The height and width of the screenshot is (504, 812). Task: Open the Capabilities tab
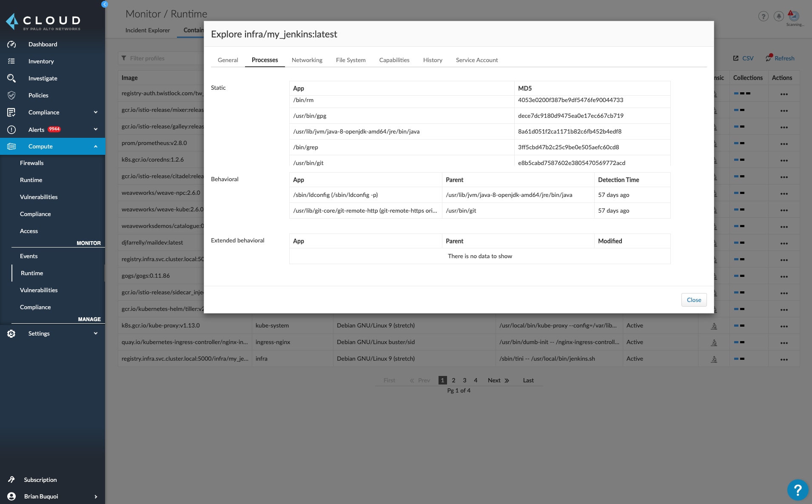pyautogui.click(x=394, y=60)
